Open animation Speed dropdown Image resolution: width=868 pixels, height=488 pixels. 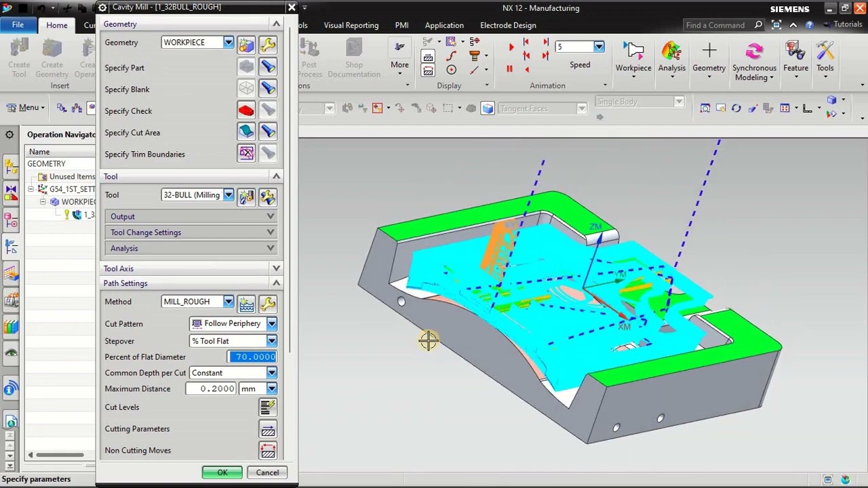pyautogui.click(x=599, y=47)
